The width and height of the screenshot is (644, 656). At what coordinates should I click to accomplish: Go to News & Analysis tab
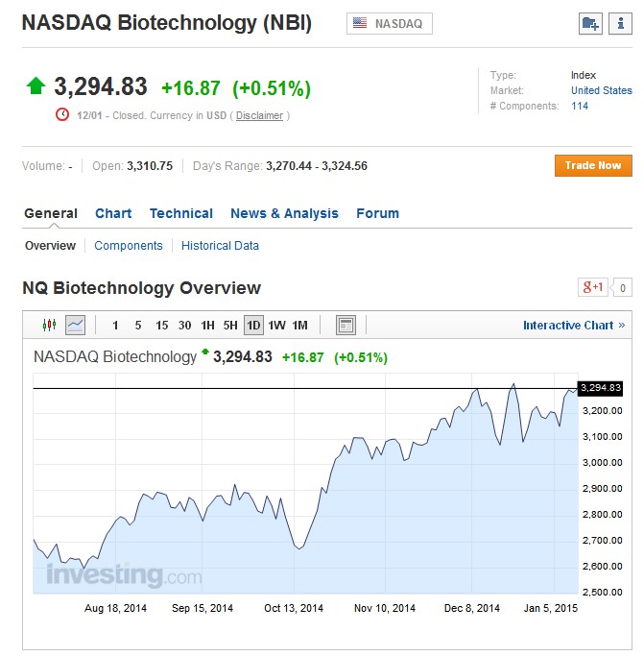click(284, 213)
